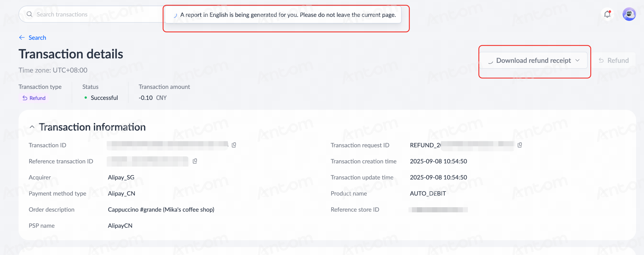644x255 pixels.
Task: Click the Transaction details heading
Action: 71,54
